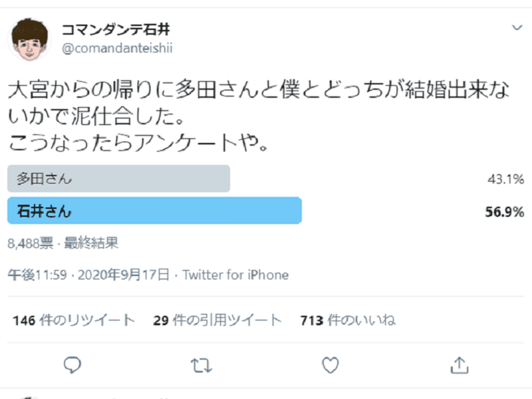Open the tweet options chevron menu
The image size is (532, 399).
[x=517, y=27]
